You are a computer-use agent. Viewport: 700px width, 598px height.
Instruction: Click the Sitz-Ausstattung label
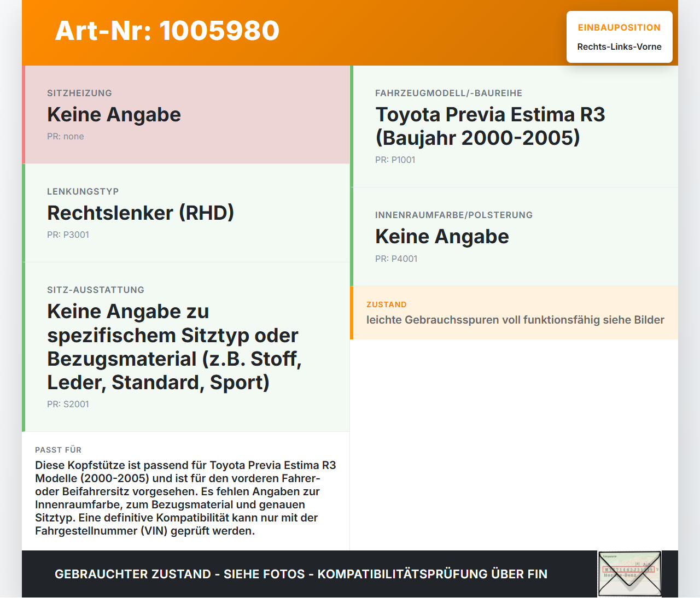[x=96, y=290]
